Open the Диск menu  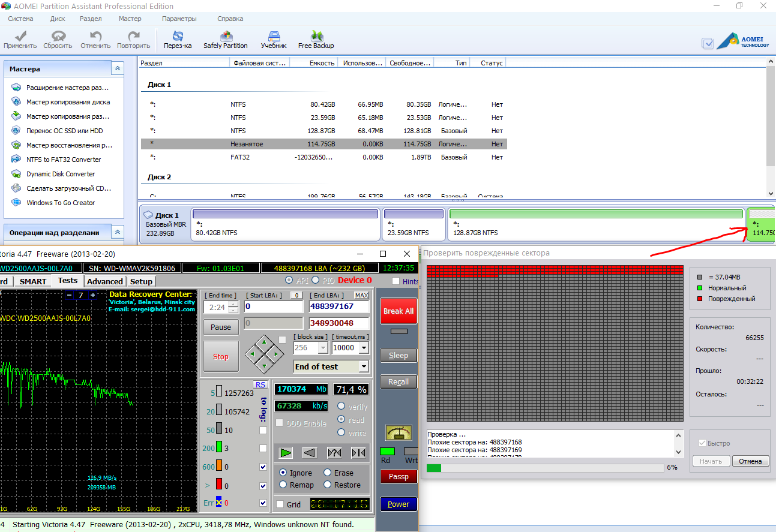pos(58,19)
